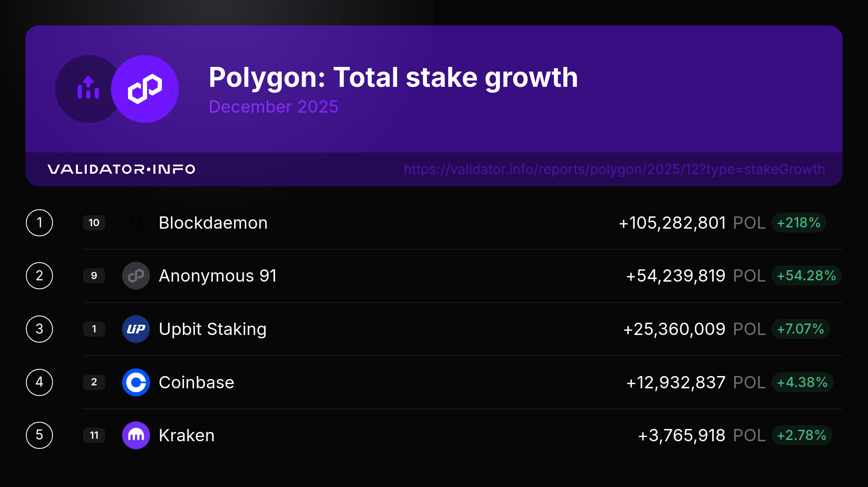Click Blockdaemon's position badge showing 10
The height and width of the screenshot is (487, 868).
[94, 223]
